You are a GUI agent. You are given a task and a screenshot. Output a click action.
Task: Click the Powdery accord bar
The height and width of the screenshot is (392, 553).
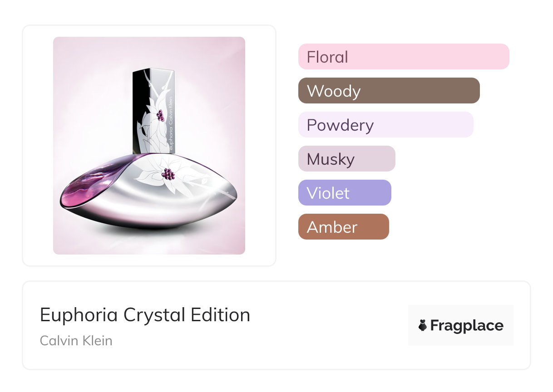[x=385, y=125]
